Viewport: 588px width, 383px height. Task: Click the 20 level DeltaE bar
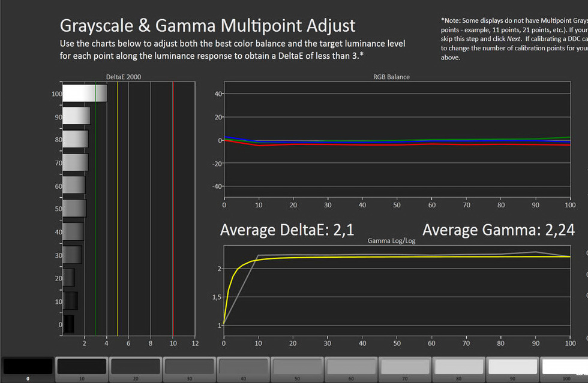point(68,278)
